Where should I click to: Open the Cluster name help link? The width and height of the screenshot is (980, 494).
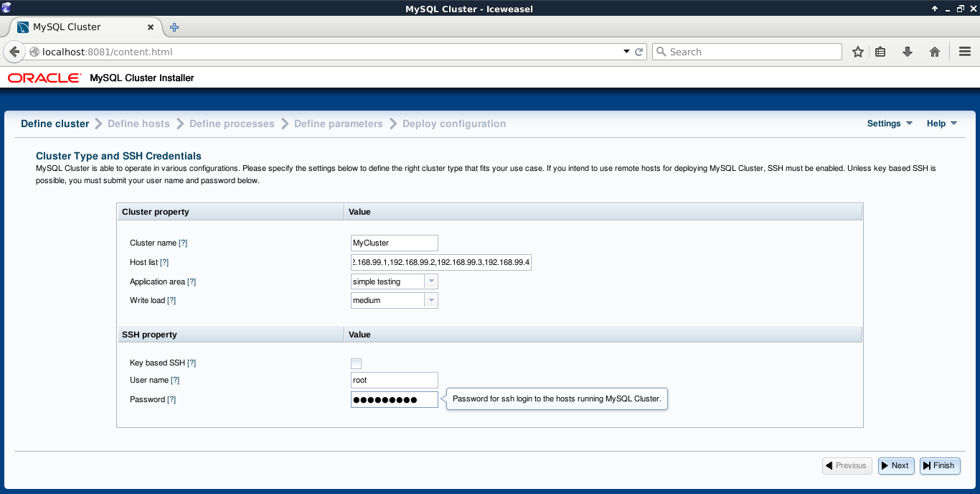[x=183, y=243]
